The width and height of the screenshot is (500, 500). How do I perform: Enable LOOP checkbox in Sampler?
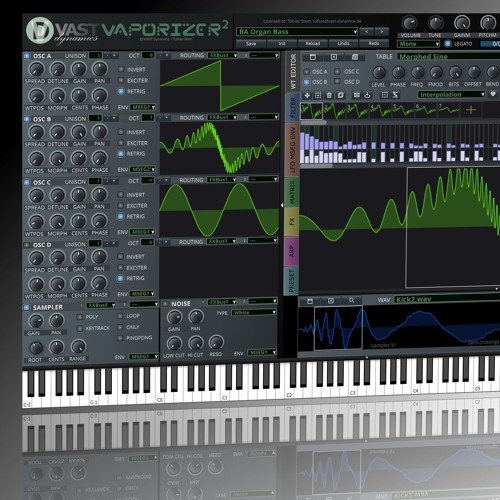click(x=120, y=316)
